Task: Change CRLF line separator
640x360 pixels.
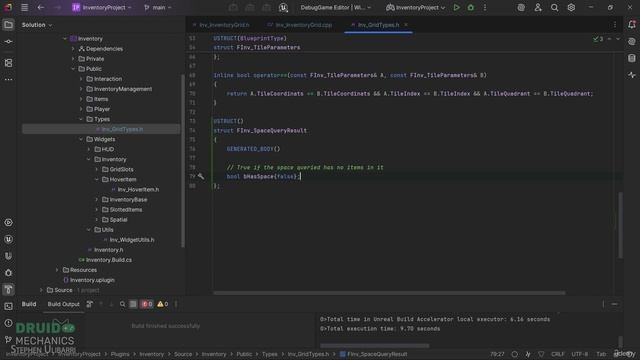Action: click(558, 354)
